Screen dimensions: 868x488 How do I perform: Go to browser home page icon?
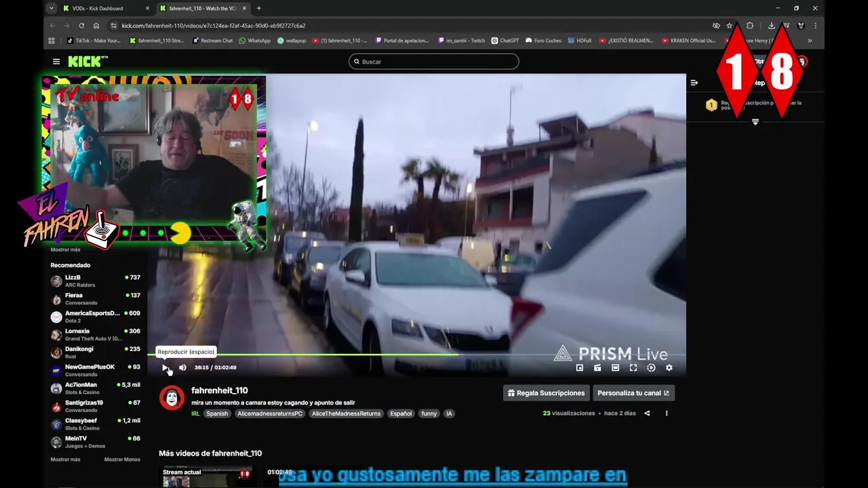pyautogui.click(x=96, y=26)
